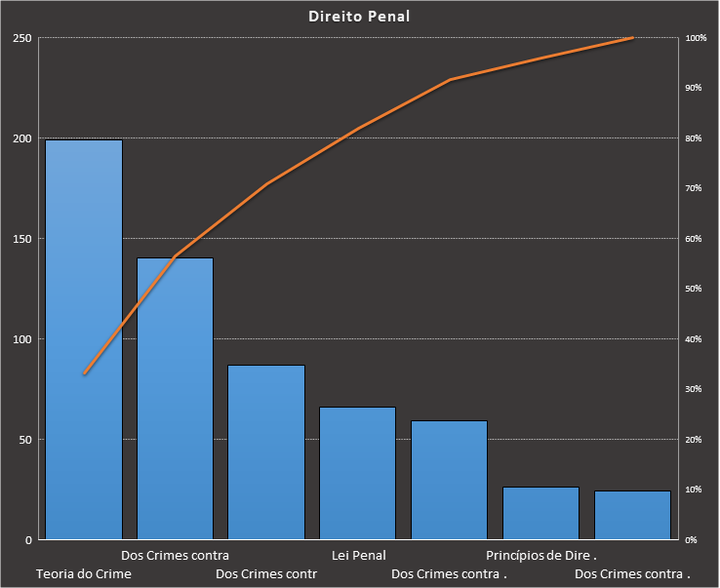Select the third bar from the left

(x=266, y=451)
